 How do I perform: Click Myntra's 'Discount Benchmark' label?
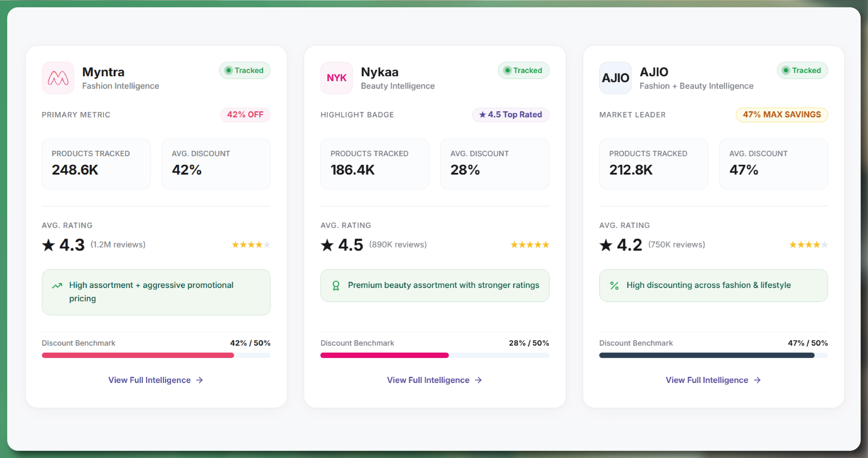(x=78, y=343)
